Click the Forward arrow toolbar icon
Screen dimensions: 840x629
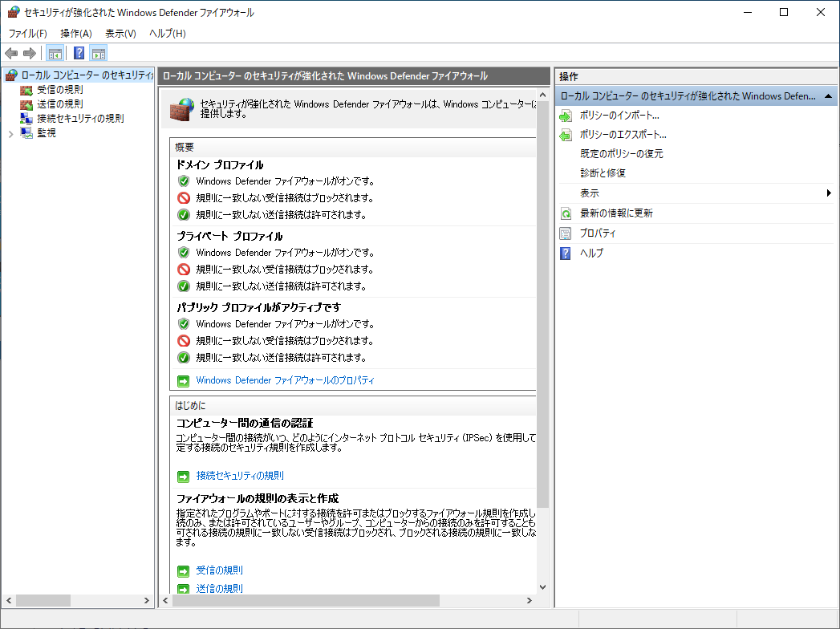[x=30, y=53]
